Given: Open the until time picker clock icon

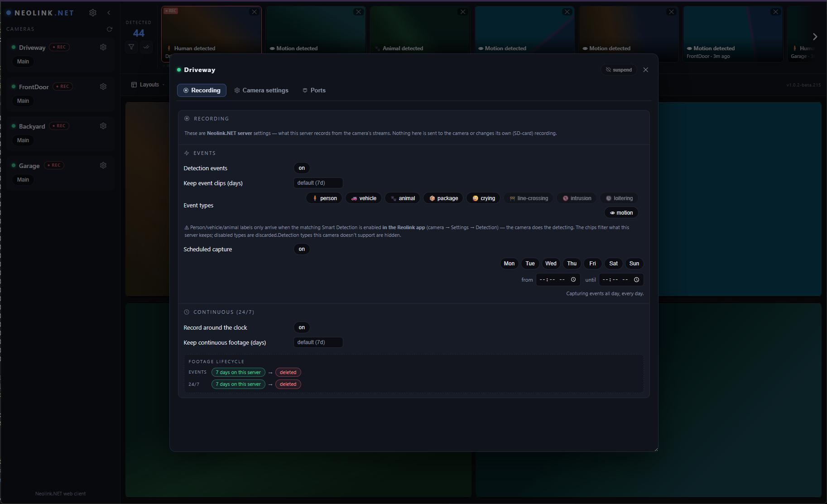Looking at the screenshot, I should (x=636, y=280).
